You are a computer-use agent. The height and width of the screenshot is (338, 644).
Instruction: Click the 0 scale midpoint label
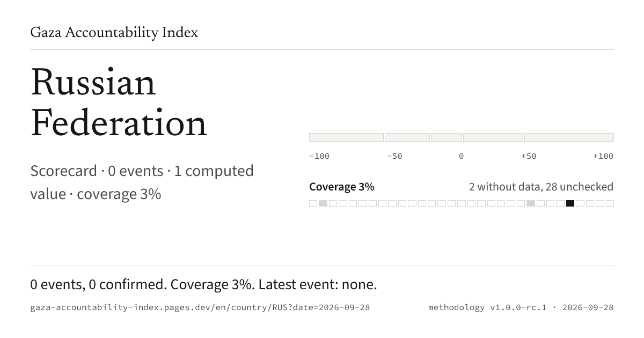(x=461, y=156)
